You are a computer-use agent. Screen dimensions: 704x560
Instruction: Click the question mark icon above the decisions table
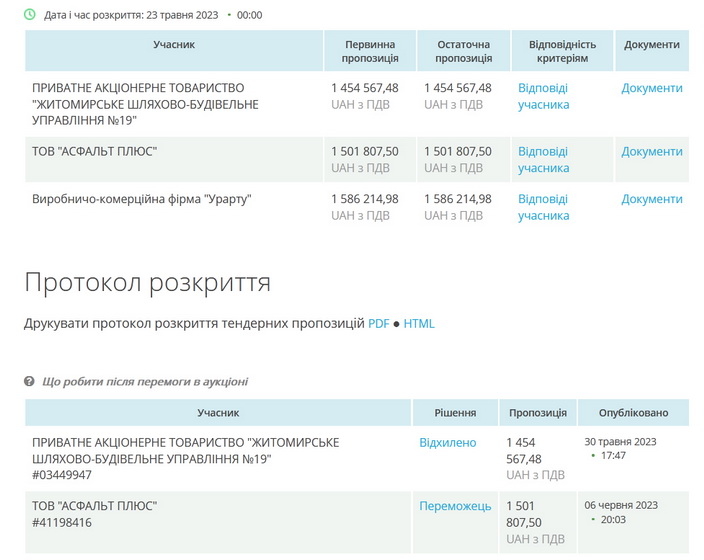coord(30,382)
